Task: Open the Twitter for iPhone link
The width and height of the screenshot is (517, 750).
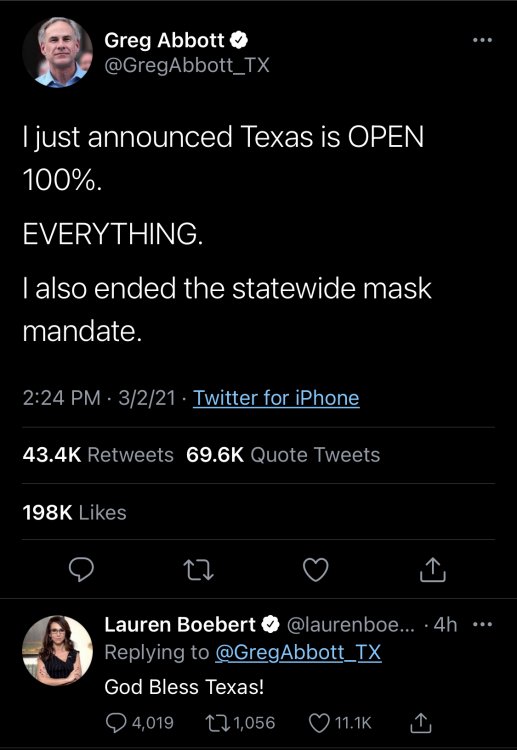Action: click(276, 398)
